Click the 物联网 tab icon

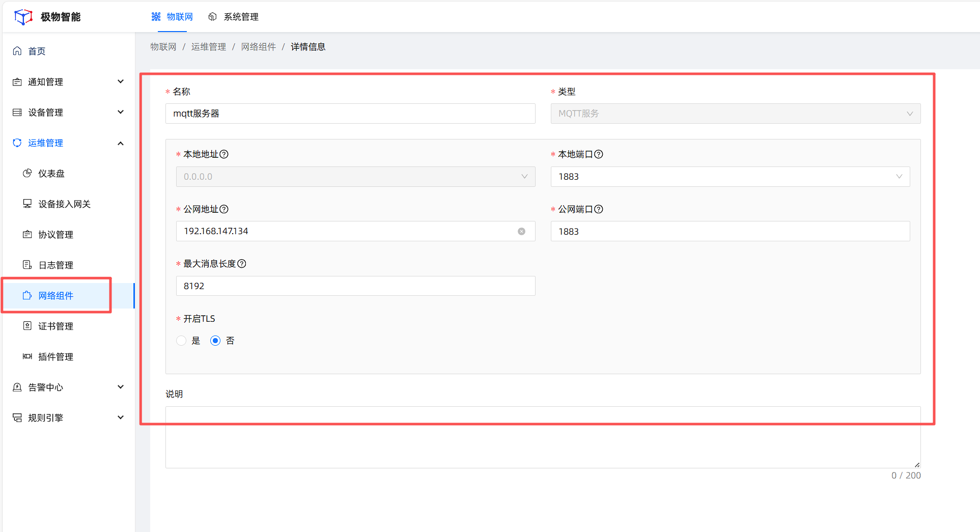tap(156, 17)
